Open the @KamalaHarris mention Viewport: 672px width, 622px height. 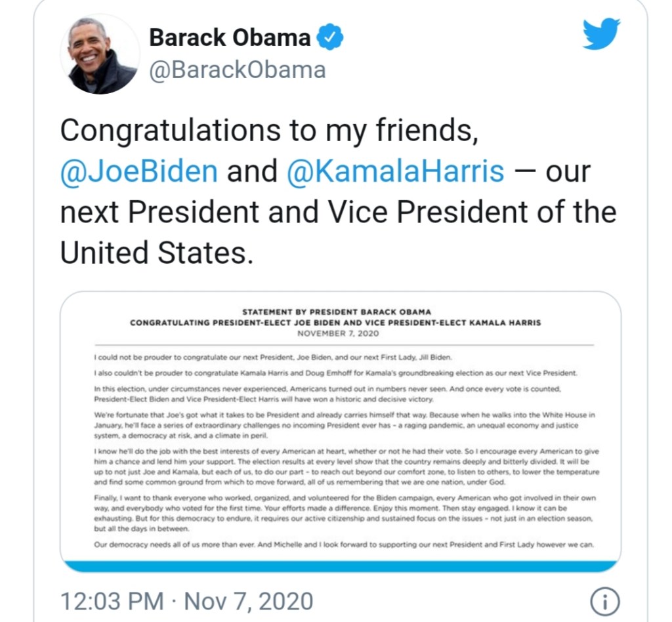[396, 171]
